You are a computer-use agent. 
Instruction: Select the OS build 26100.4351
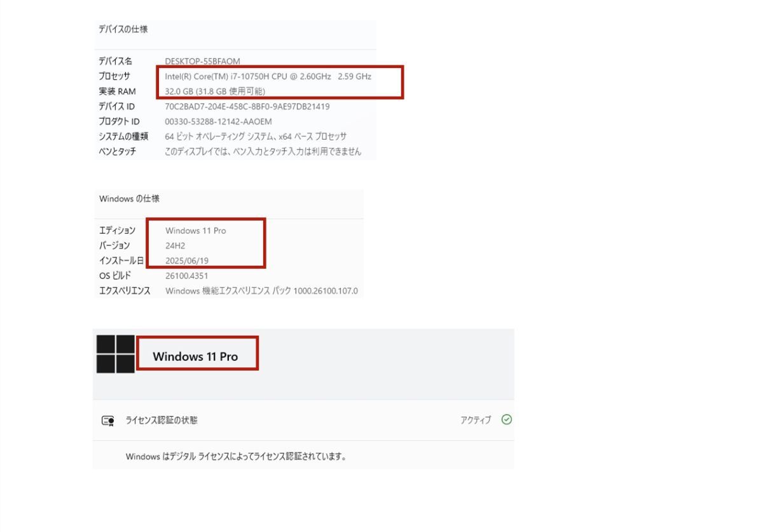pos(186,276)
